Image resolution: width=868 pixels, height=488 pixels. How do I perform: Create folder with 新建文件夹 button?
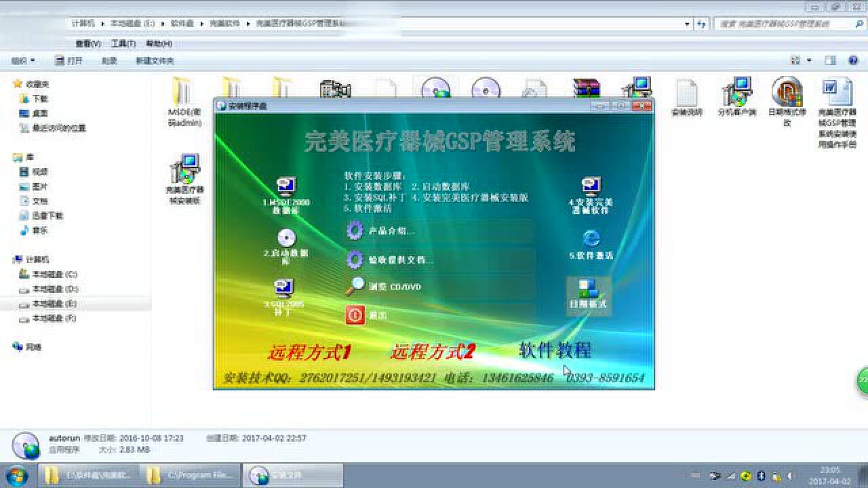tap(157, 61)
